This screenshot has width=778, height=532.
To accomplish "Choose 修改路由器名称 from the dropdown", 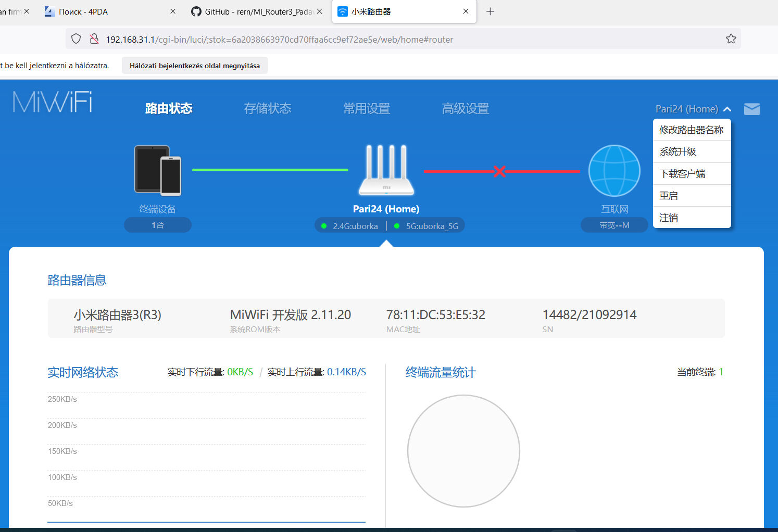I will [692, 130].
